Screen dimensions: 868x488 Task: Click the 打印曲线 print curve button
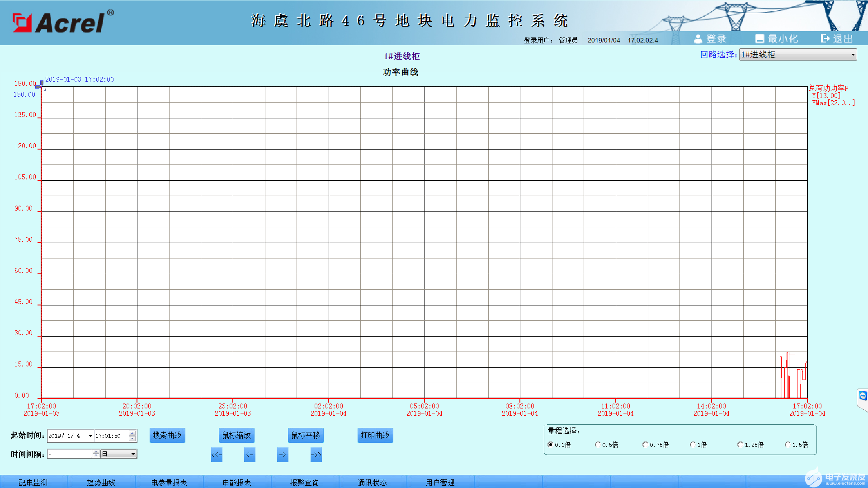pyautogui.click(x=375, y=435)
